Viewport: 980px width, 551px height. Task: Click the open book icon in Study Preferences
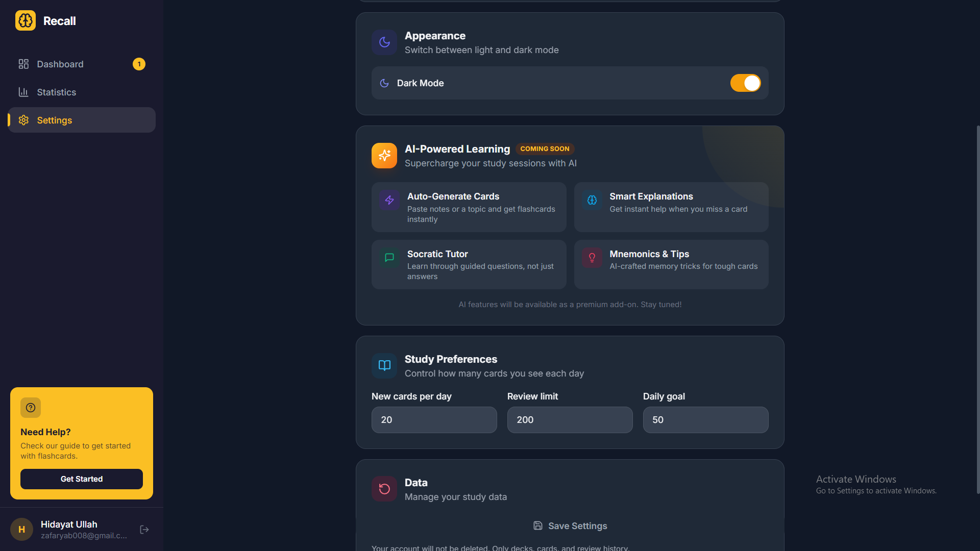pyautogui.click(x=384, y=365)
